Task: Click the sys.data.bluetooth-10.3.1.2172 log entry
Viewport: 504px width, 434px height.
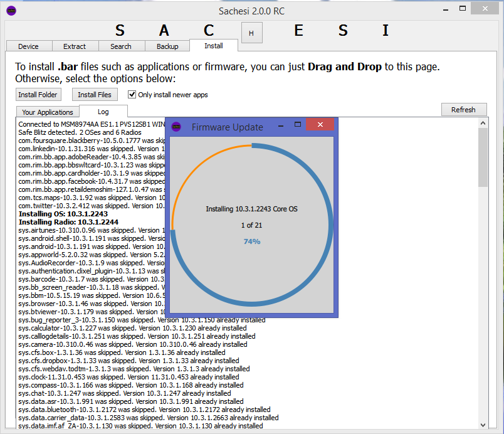Action: point(144,410)
